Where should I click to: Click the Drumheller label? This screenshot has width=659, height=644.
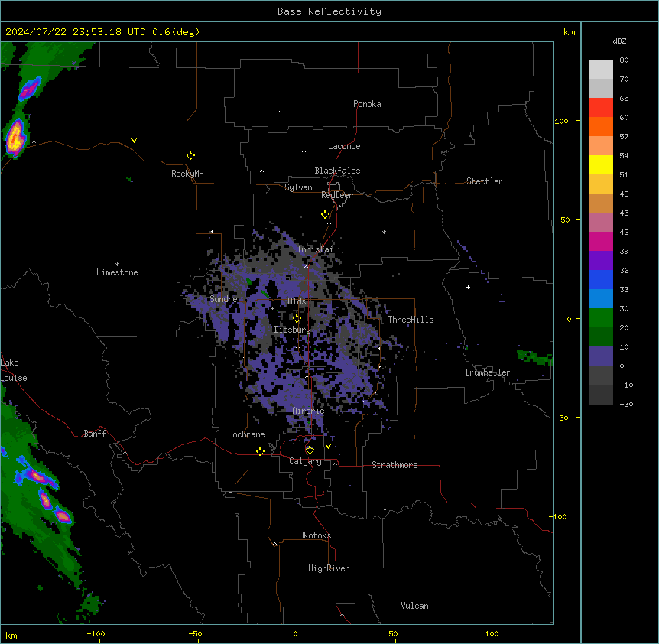coord(488,372)
